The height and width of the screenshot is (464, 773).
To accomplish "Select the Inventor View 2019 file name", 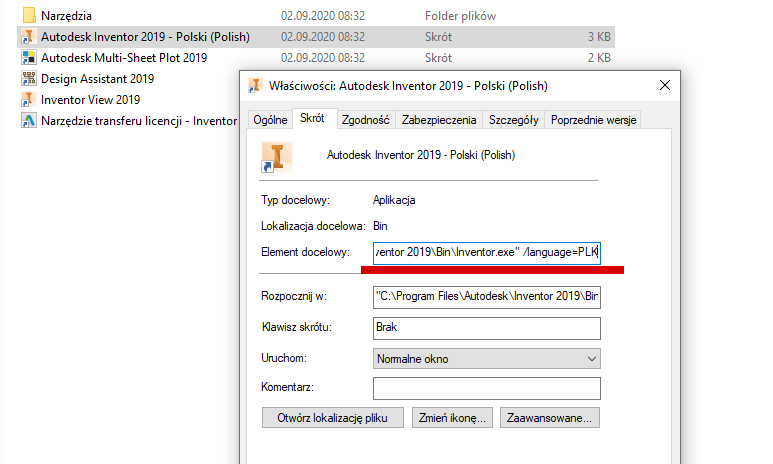I will click(x=91, y=100).
